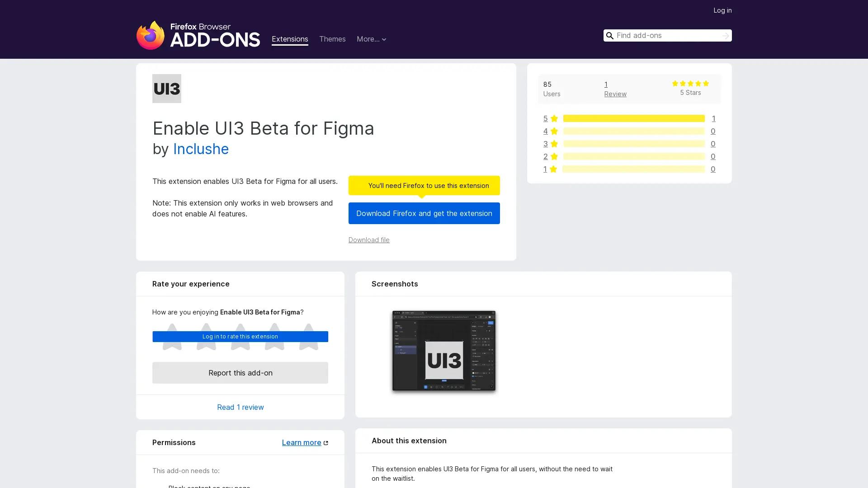Open the 4-star reviews filter
Viewport: 868px width, 488px height.
[545, 131]
